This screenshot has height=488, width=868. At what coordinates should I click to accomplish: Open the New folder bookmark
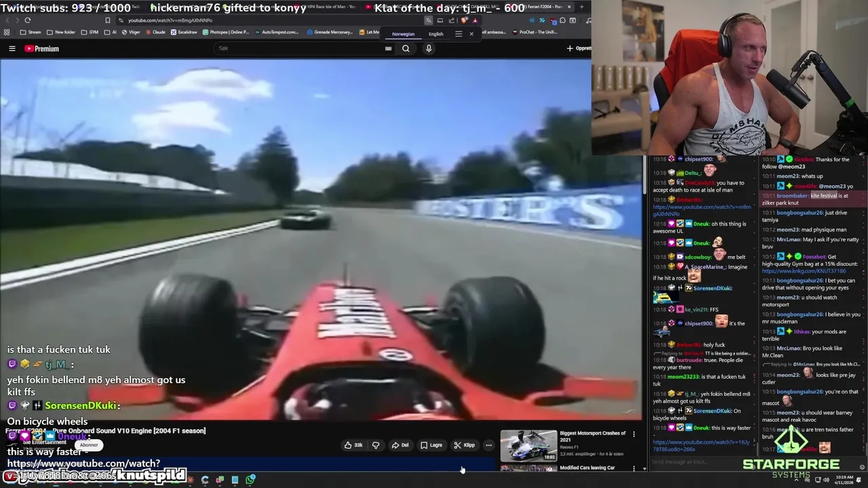pyautogui.click(x=60, y=32)
